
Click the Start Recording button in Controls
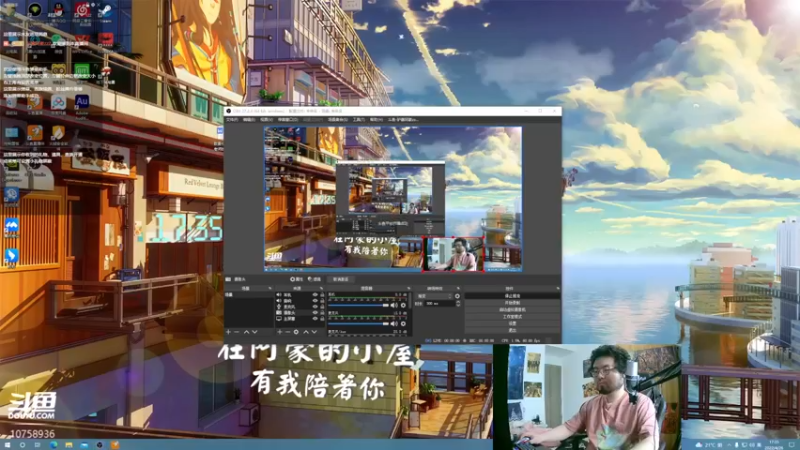click(x=512, y=303)
